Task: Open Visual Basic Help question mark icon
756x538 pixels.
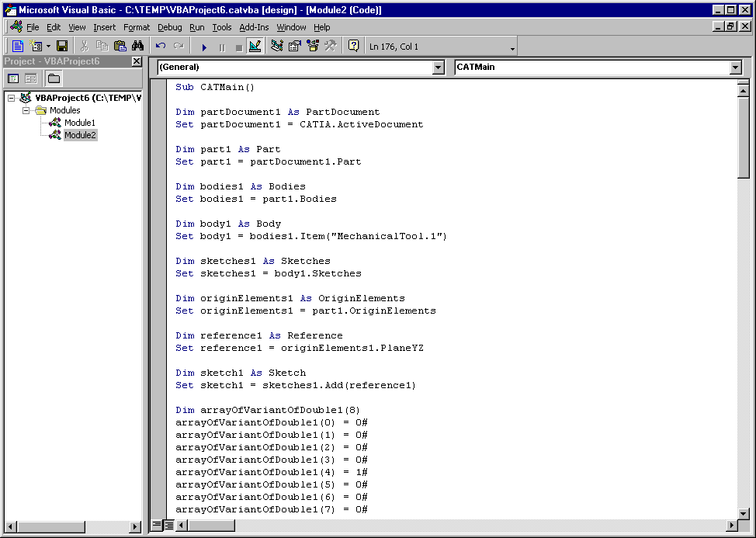Action: [354, 47]
